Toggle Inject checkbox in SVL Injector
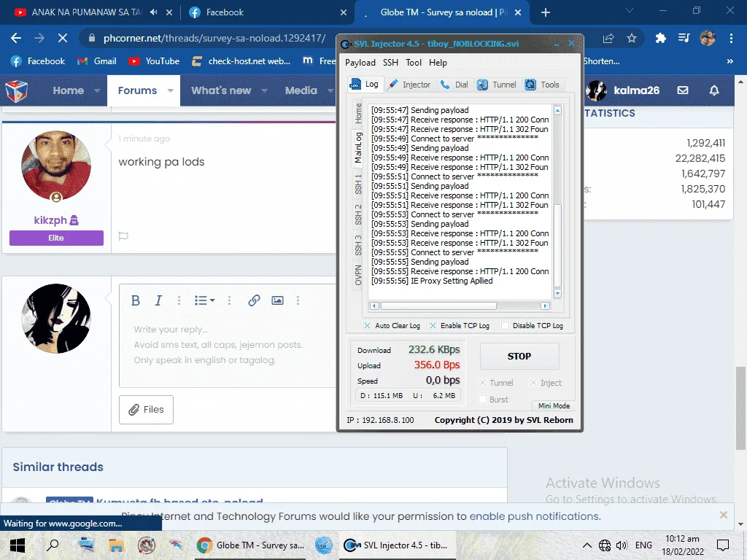Image resolution: width=747 pixels, height=560 pixels. (533, 383)
